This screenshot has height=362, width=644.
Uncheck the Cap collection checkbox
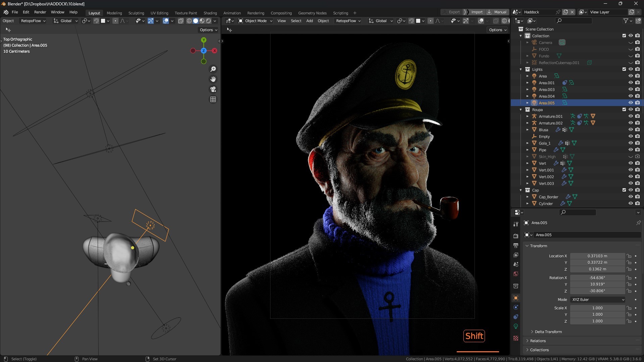click(624, 190)
